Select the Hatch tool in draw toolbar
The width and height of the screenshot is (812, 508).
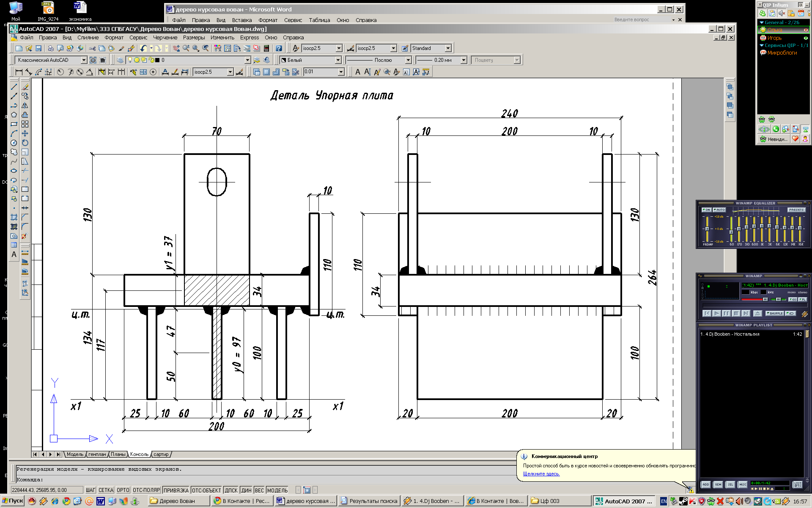14,217
